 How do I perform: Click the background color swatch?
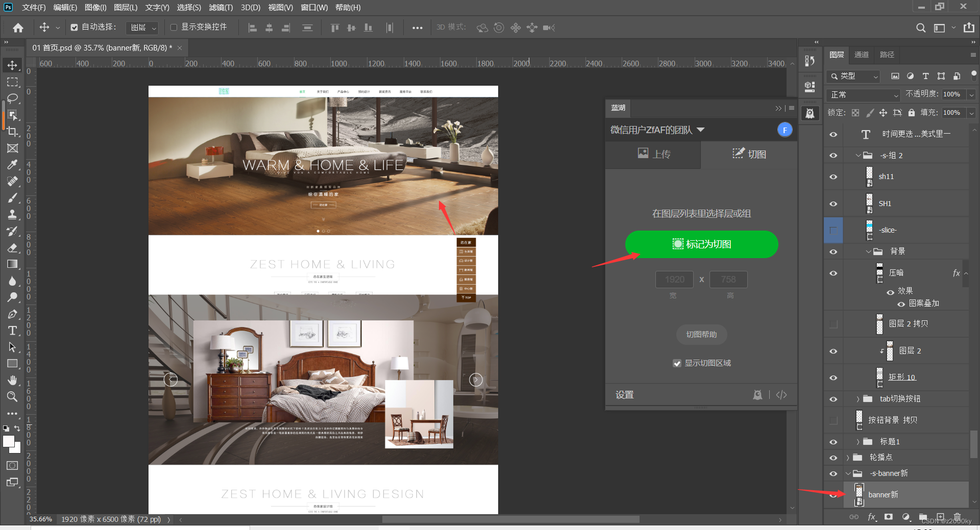point(17,449)
